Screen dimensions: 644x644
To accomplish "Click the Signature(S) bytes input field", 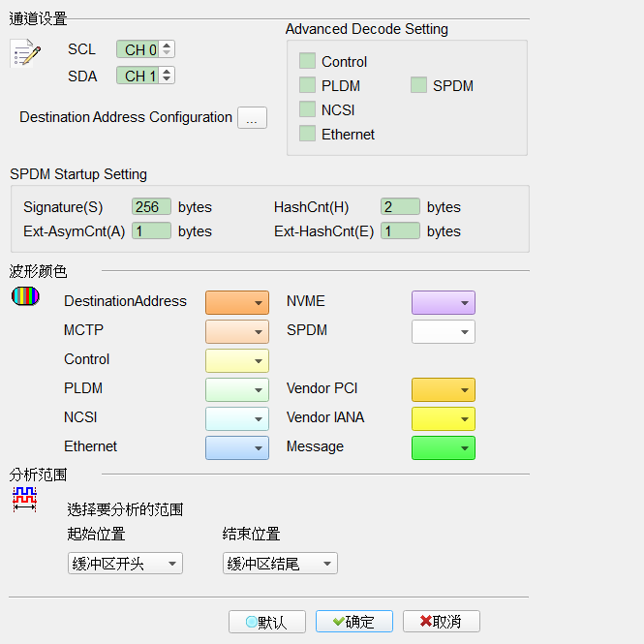I will click(x=151, y=206).
